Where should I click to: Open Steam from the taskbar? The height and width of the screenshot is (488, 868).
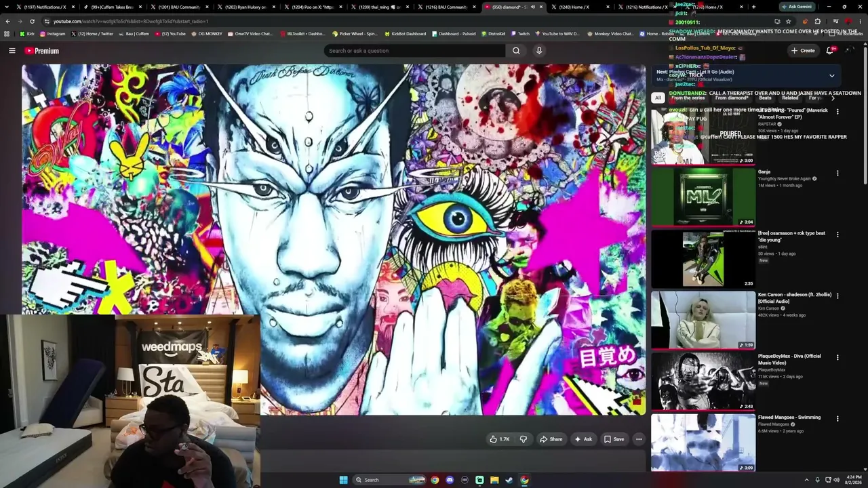(509, 480)
